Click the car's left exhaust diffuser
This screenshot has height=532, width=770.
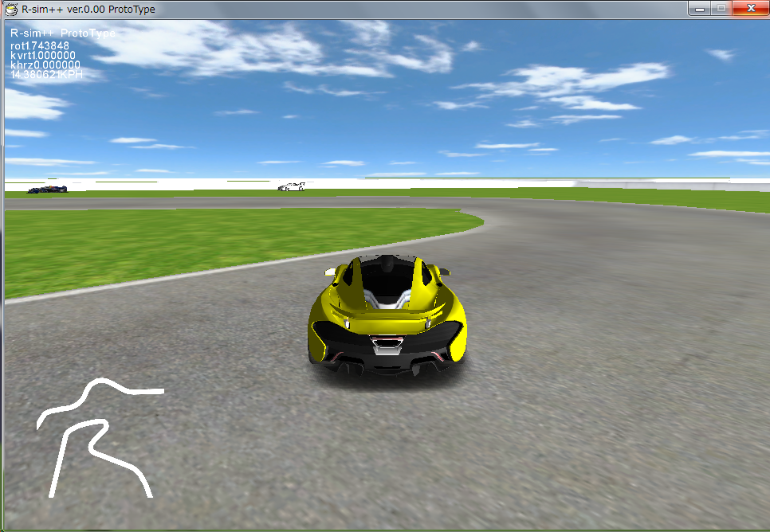pos(351,368)
